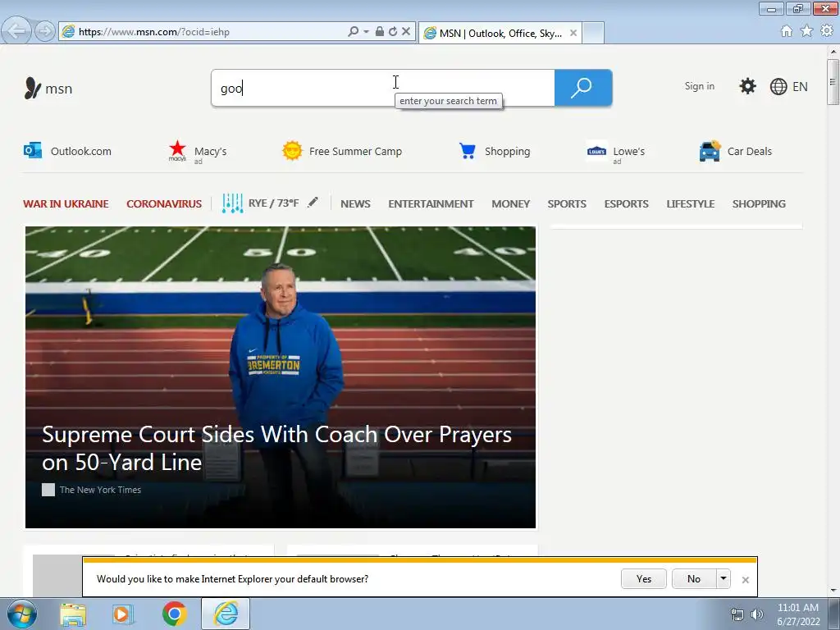Image resolution: width=840 pixels, height=630 pixels.
Task: Open Windows Media Player from taskbar
Action: tap(123, 614)
